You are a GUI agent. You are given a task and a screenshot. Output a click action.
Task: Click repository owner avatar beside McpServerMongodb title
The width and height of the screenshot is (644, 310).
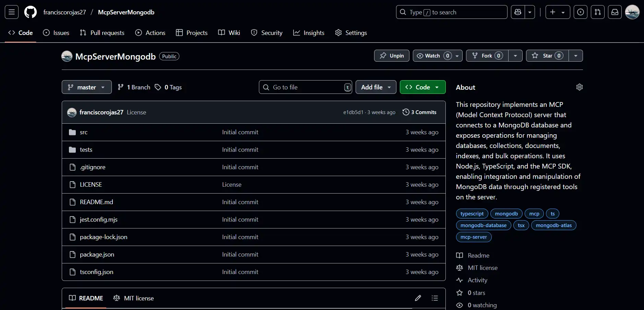67,56
